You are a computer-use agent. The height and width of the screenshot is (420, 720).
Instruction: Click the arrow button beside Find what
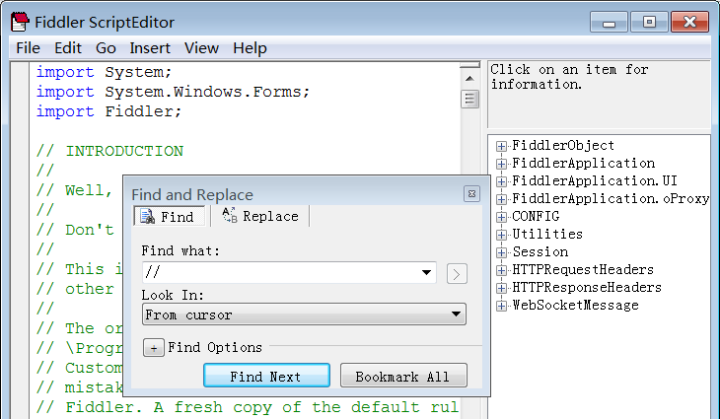[x=457, y=274]
